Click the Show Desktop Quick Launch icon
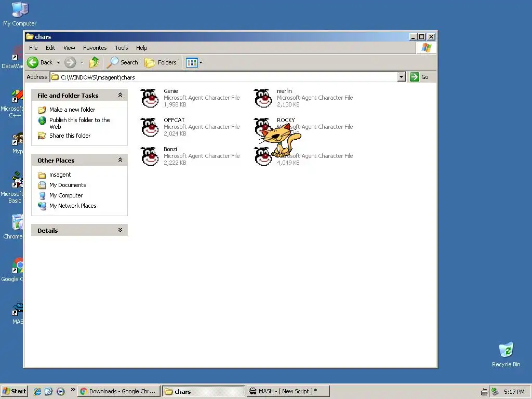This screenshot has width=532, height=399. pos(48,392)
